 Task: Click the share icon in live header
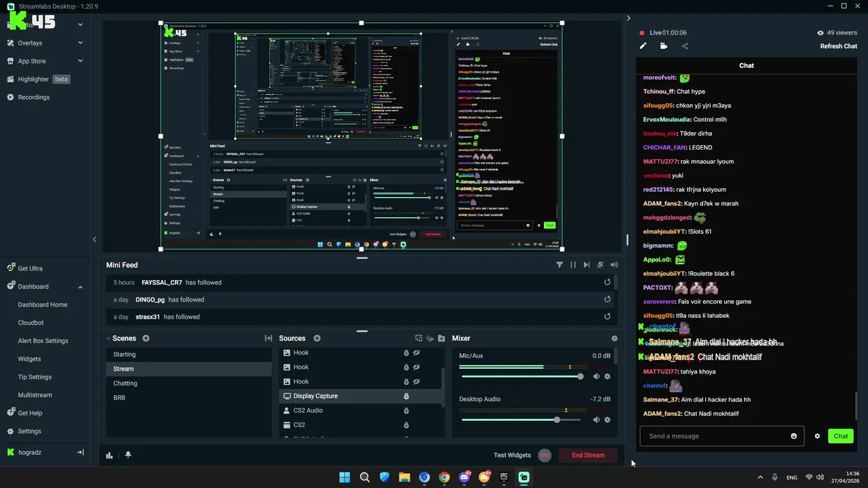coord(684,46)
